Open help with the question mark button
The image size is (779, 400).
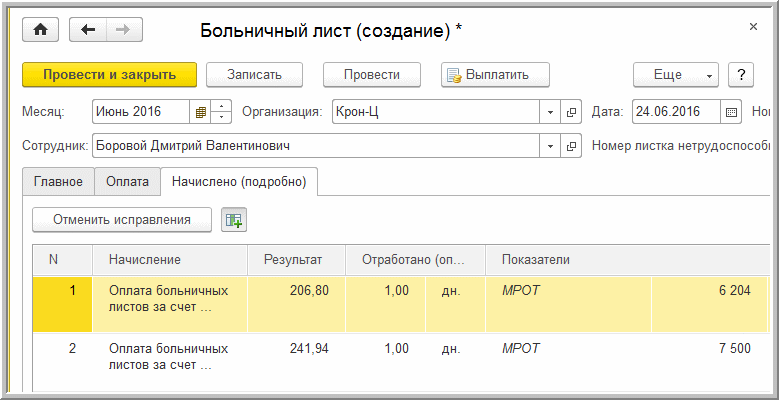(741, 75)
